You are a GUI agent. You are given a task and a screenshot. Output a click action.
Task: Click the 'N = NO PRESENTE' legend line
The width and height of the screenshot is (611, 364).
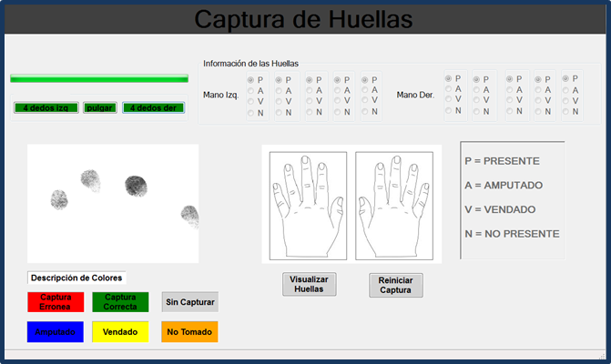tap(512, 234)
